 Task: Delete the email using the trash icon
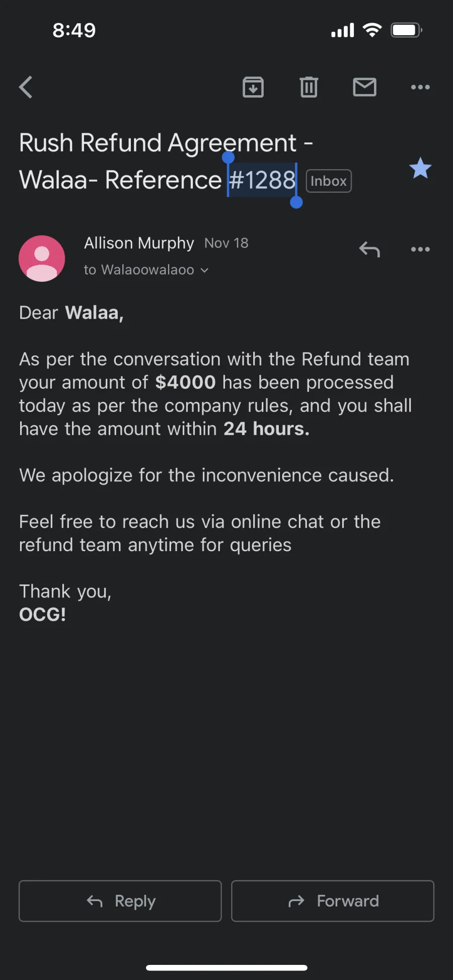(x=309, y=87)
